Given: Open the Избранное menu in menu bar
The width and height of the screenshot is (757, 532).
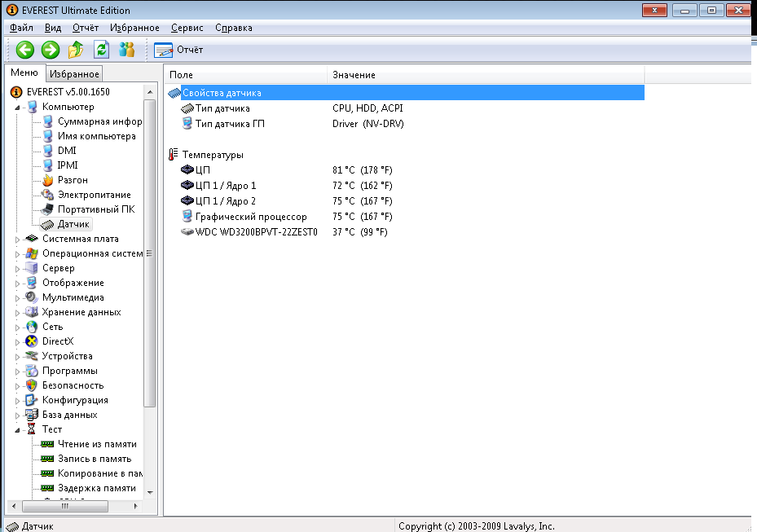Looking at the screenshot, I should coord(134,28).
